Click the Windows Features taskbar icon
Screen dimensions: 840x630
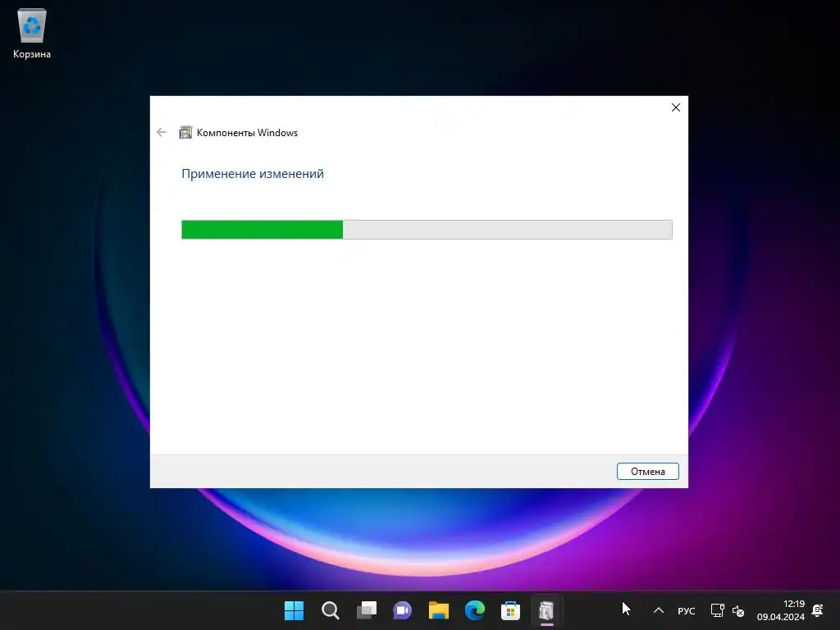pos(546,610)
